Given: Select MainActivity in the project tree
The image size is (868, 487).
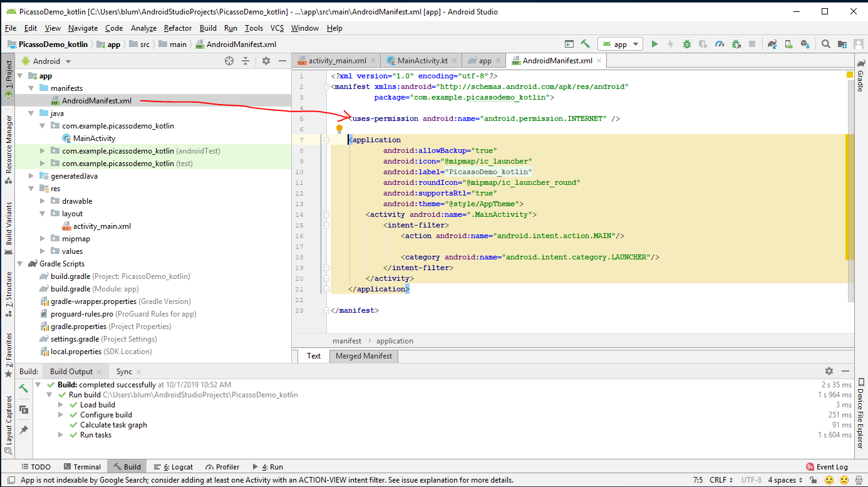Looking at the screenshot, I should click(x=94, y=139).
